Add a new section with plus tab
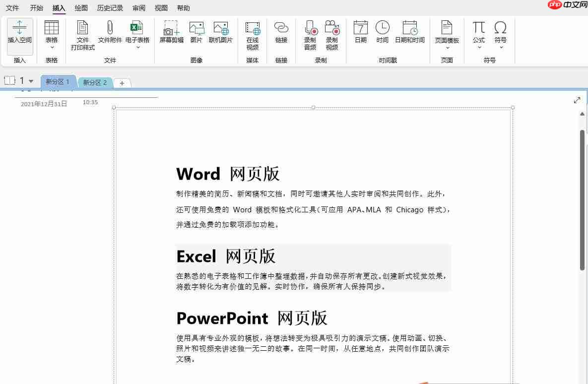This screenshot has height=384, width=588. click(122, 83)
